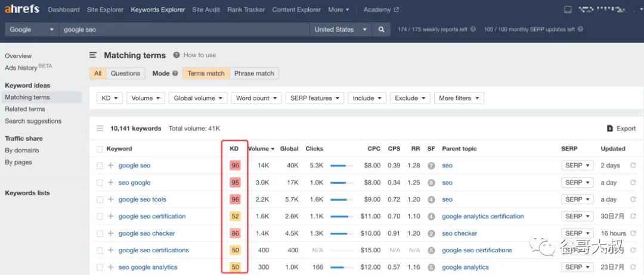Click help icon next to monthly SERP updates
This screenshot has height=275, width=644.
coord(580,30)
